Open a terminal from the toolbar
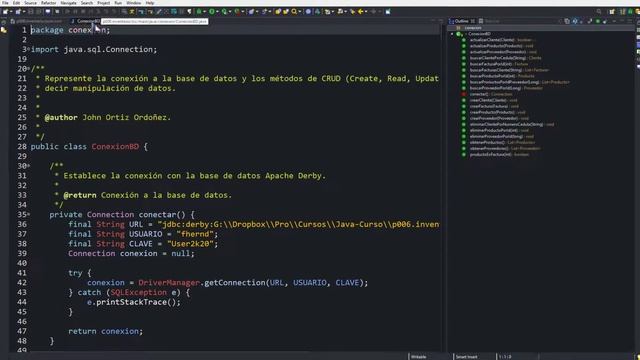Screen dimensions: 640x360 [48, 12]
